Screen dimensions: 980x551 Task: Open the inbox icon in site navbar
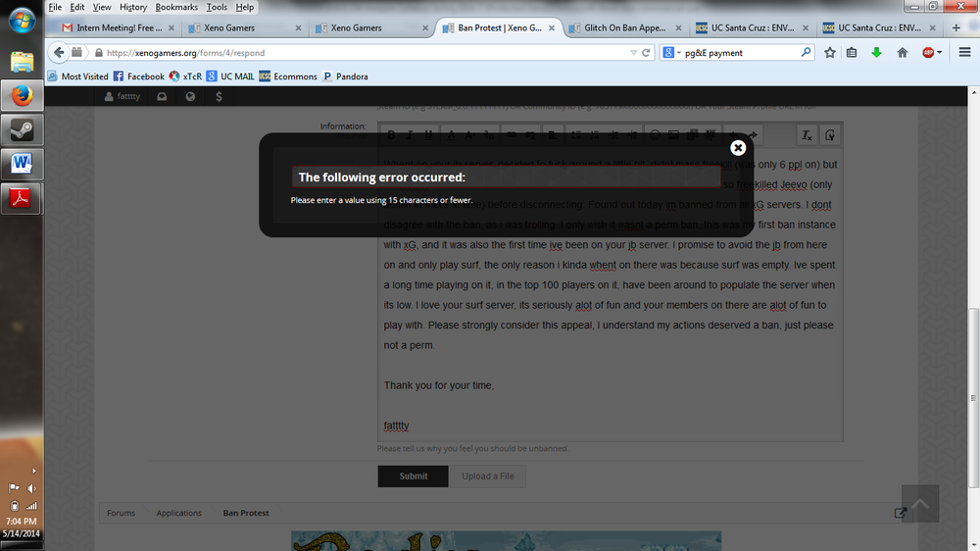click(162, 96)
